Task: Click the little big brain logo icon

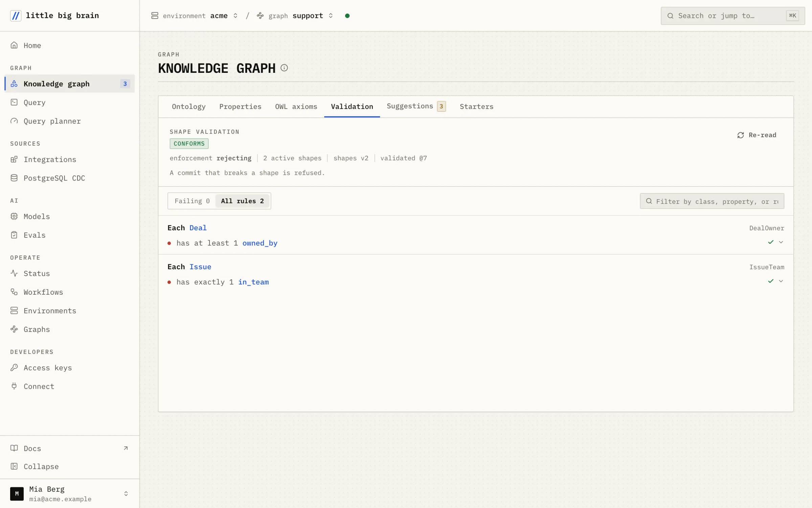Action: (16, 16)
